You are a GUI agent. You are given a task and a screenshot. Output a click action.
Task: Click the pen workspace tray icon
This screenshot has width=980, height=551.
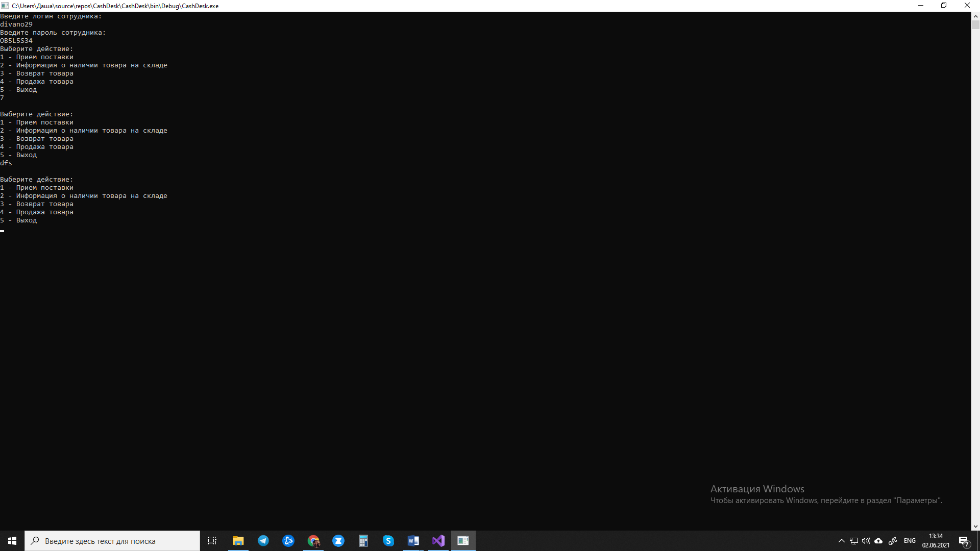coord(893,541)
